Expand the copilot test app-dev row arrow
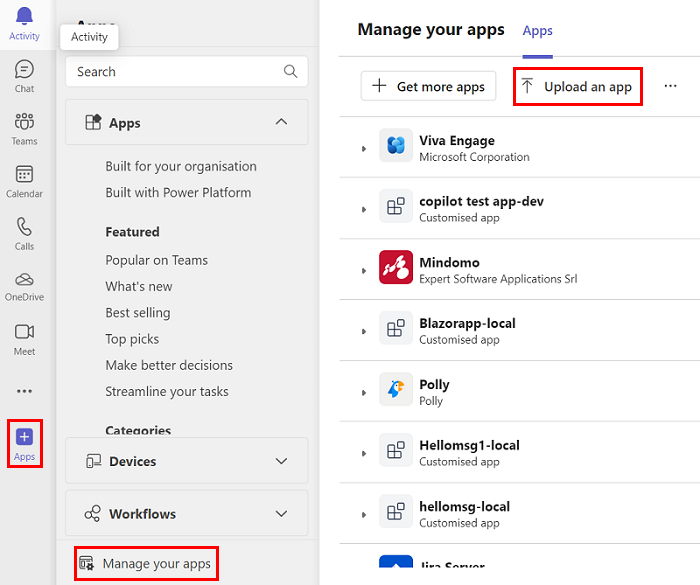 [x=364, y=209]
